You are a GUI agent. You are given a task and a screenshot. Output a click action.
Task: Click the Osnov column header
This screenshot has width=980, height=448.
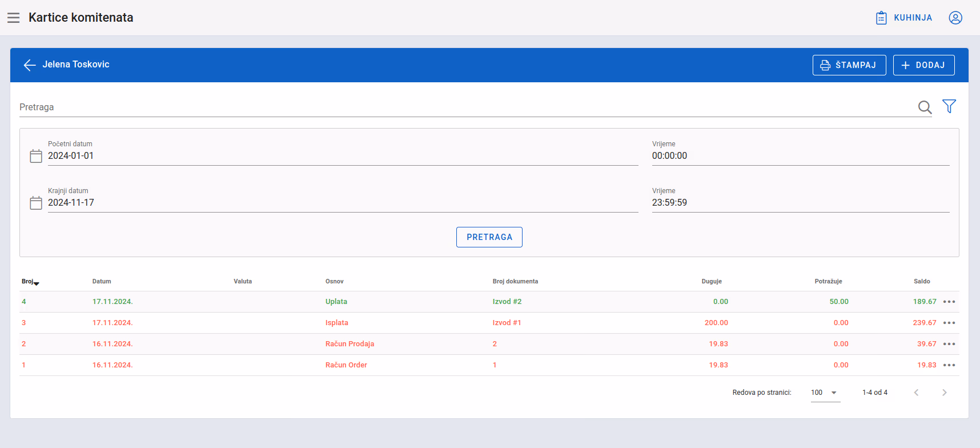point(335,282)
